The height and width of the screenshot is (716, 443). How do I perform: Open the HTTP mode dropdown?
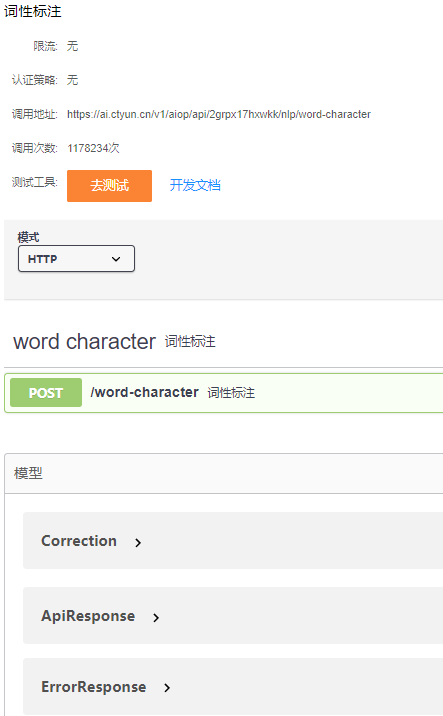[x=76, y=258]
